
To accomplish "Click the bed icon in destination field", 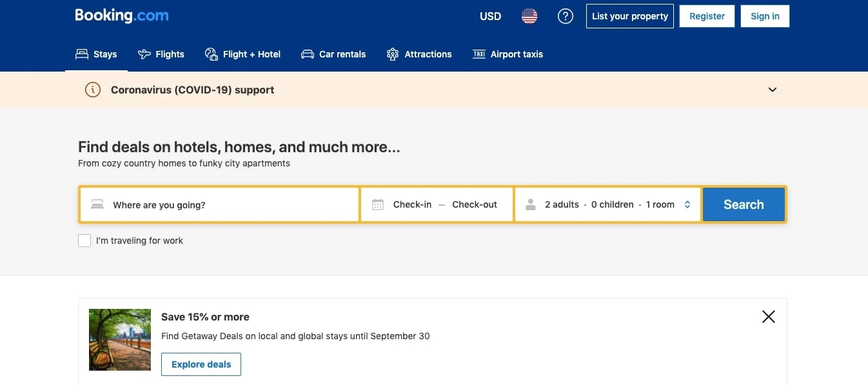I will pos(97,204).
